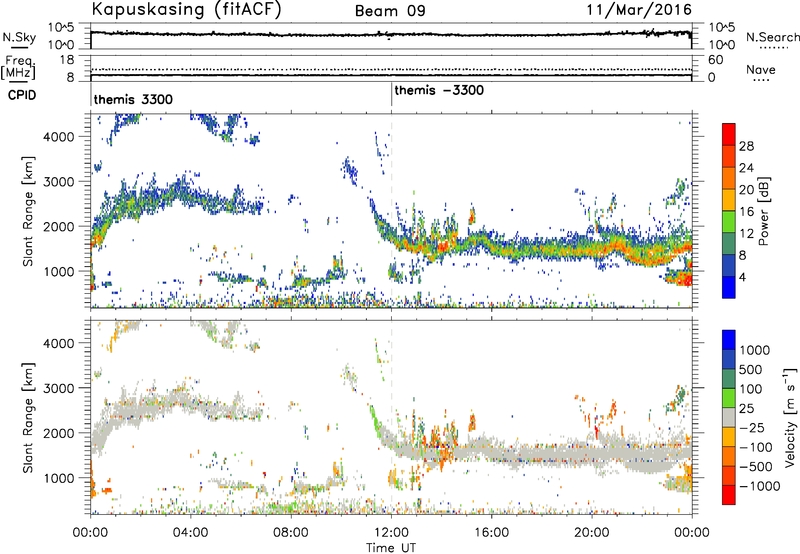Click the '12:00' time axis label

click(391, 533)
